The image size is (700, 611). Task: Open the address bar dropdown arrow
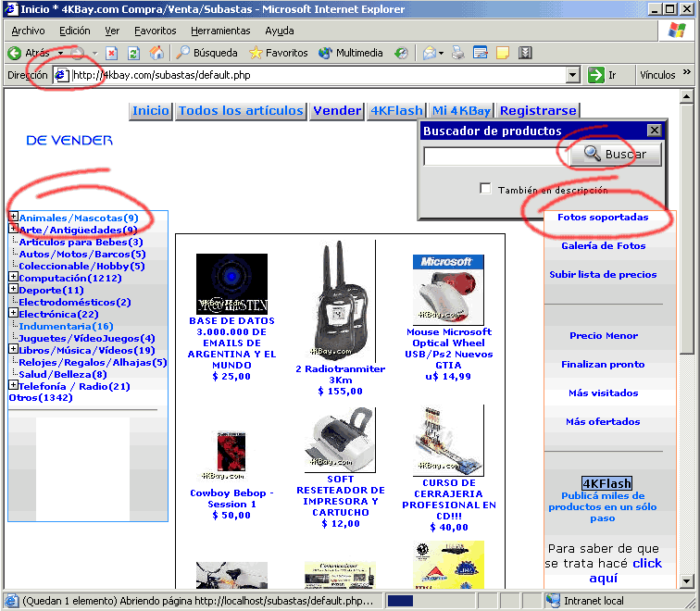coord(573,75)
